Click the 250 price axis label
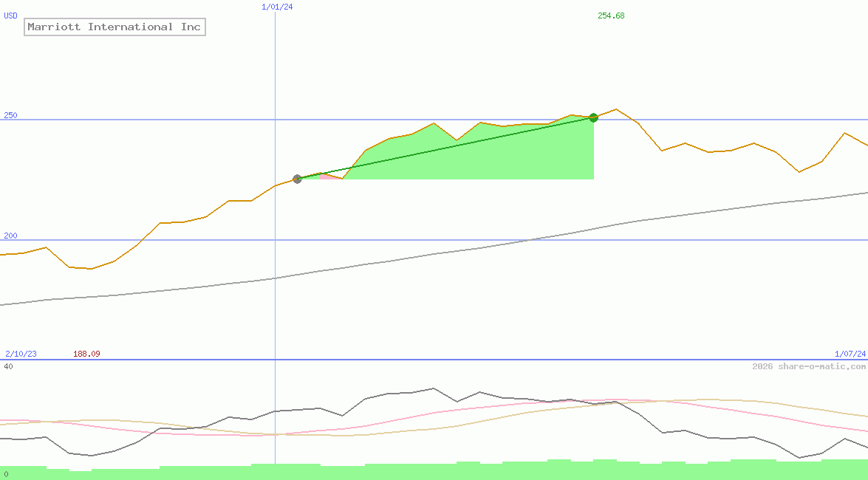This screenshot has width=868, height=480. click(x=10, y=115)
